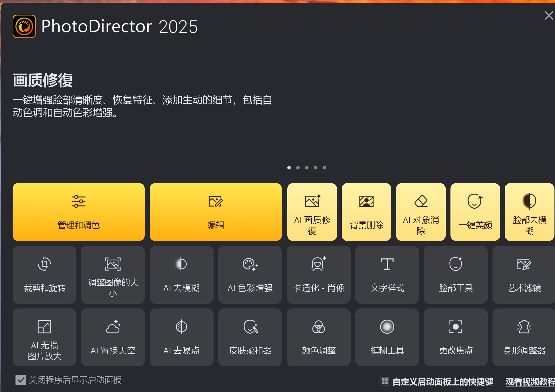Open AI 色彩增强 color enhance tool
Viewport: 555px width, 392px height.
tap(250, 275)
